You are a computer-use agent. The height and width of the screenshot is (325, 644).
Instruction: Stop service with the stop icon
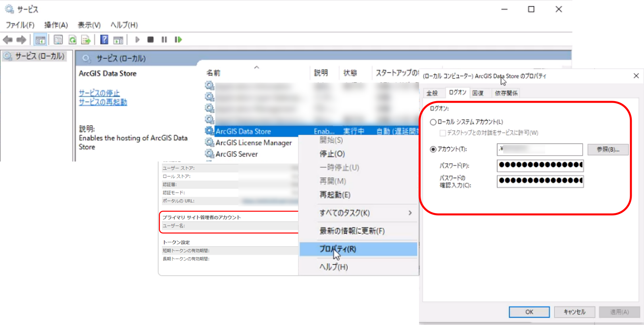[x=150, y=40]
